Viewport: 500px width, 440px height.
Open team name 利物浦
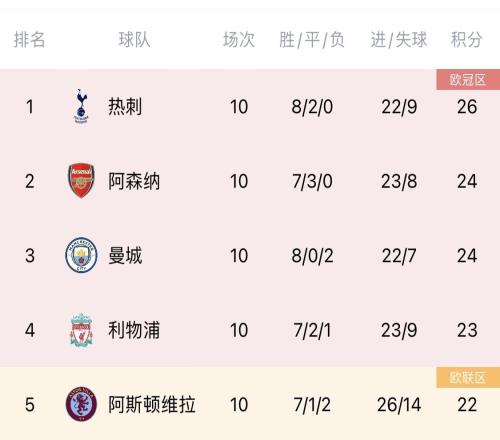134,330
